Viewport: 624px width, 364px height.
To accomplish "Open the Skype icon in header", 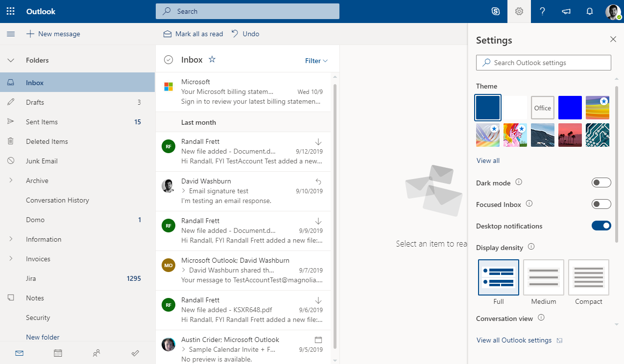I will point(496,11).
